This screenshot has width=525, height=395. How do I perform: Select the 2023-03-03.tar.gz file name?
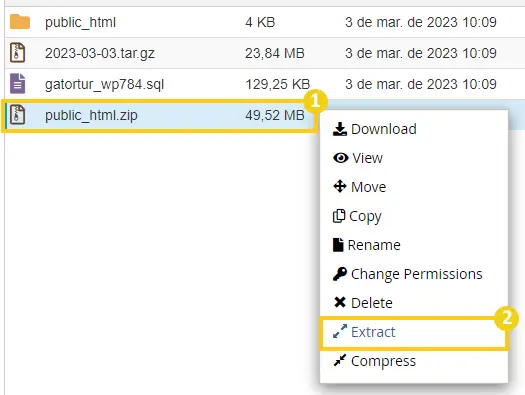tap(100, 54)
